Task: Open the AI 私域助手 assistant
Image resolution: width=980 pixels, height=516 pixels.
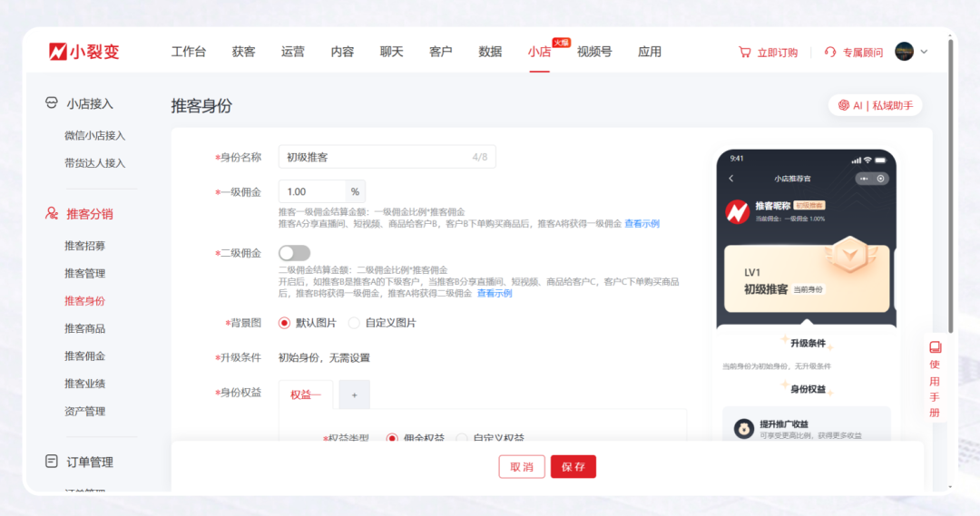Action: pyautogui.click(x=875, y=105)
